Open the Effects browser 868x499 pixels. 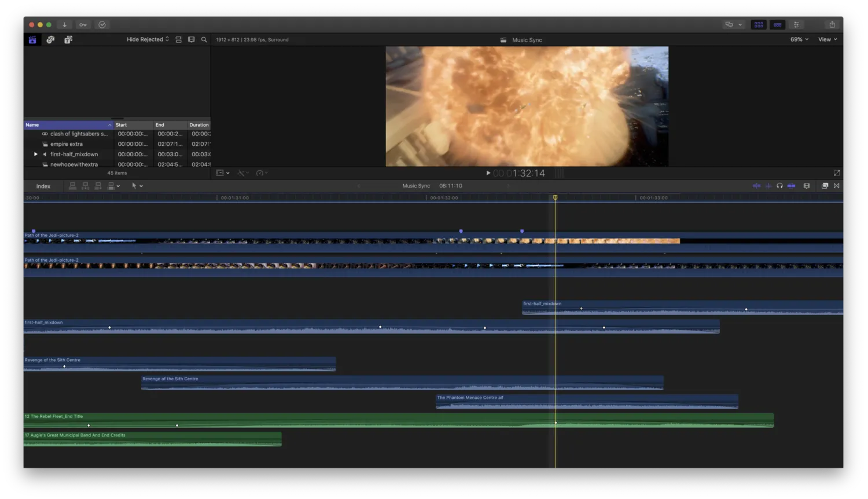coord(825,186)
